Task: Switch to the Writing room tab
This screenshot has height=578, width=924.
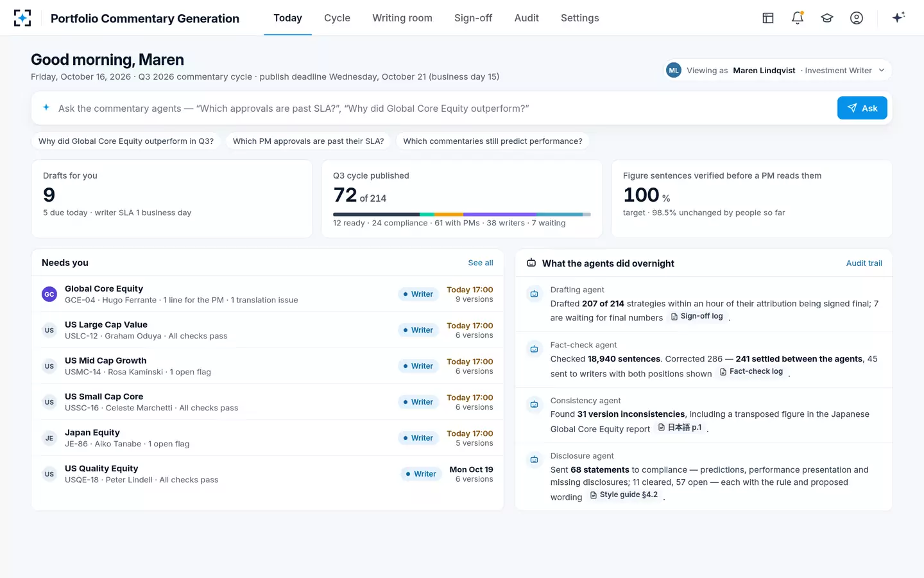Action: (402, 18)
